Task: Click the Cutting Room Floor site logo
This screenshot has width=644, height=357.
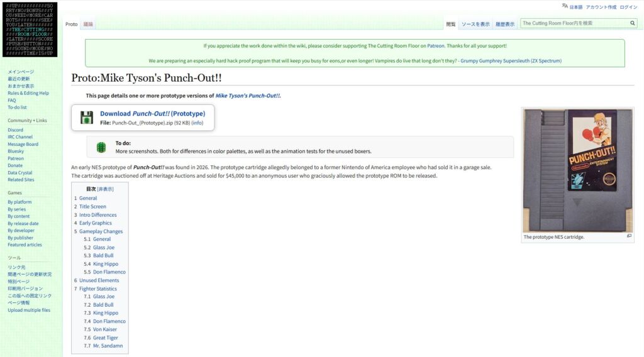Action: (x=30, y=30)
